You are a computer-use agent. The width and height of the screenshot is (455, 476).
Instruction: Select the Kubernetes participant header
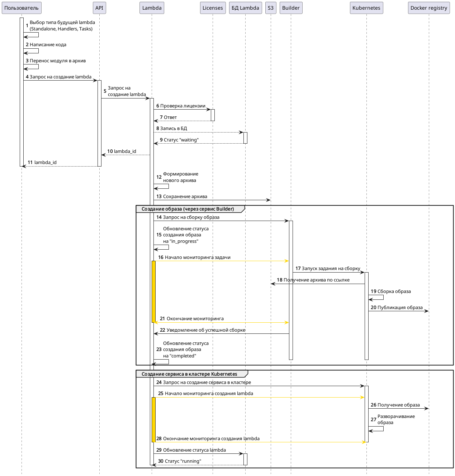366,8
